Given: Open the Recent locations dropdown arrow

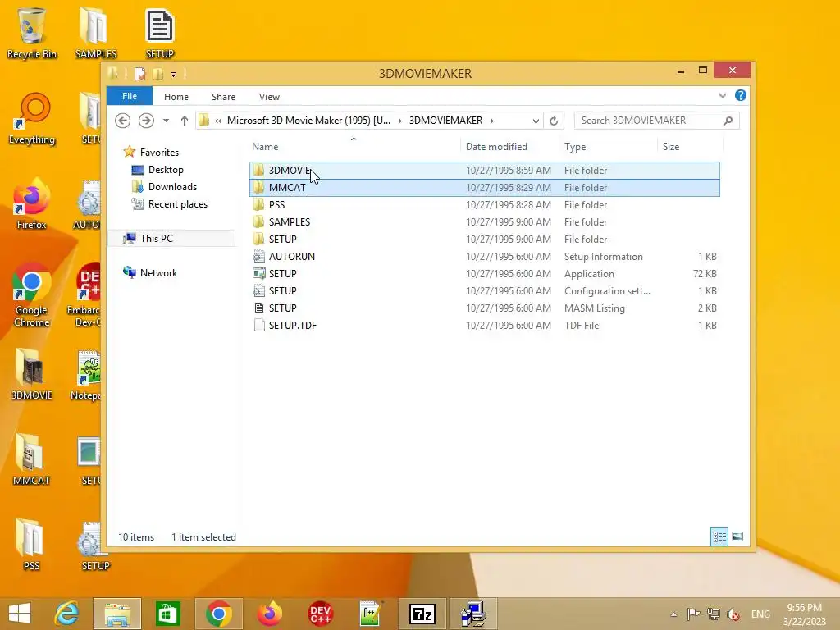Looking at the screenshot, I should 166,121.
